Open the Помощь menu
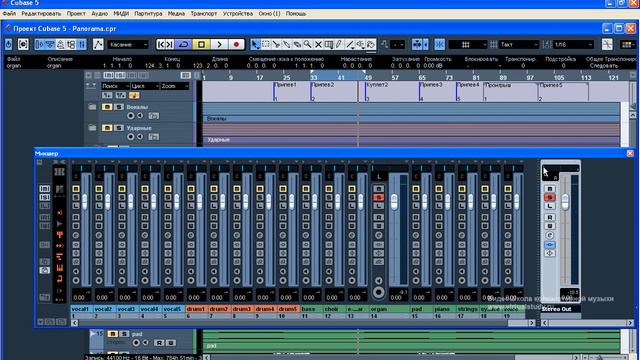640x360 pixels. [296, 13]
